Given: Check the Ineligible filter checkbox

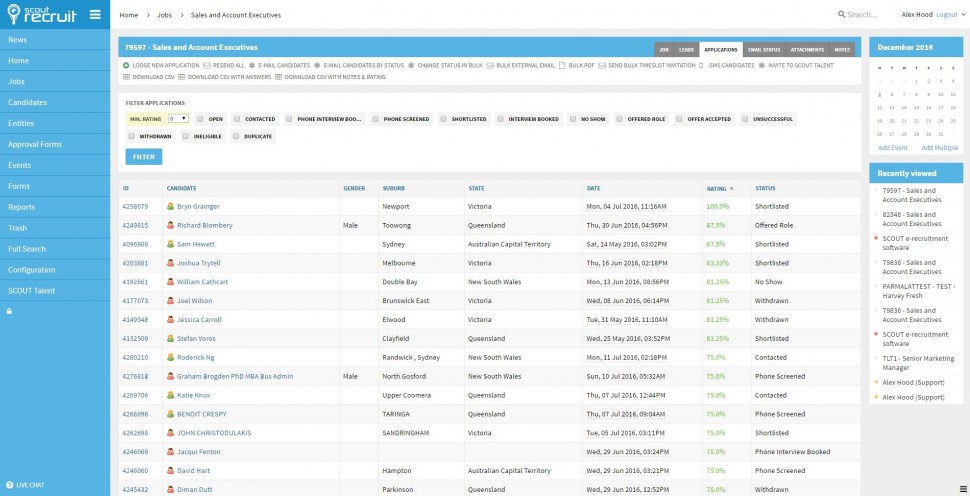Looking at the screenshot, I should click(x=187, y=136).
